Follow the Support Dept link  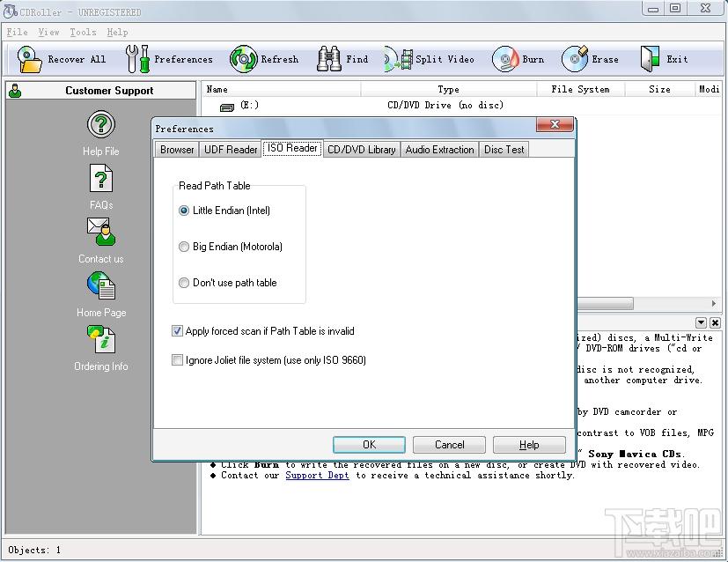(x=317, y=475)
